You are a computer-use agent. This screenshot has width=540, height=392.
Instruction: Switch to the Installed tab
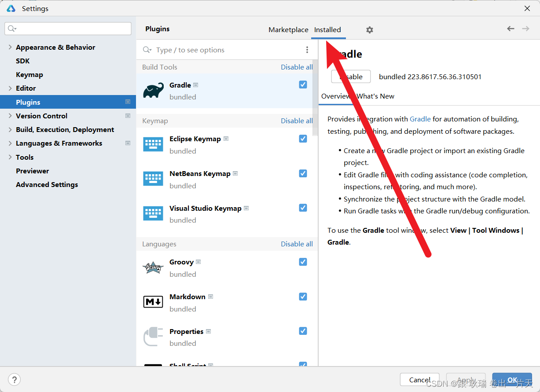(327, 29)
